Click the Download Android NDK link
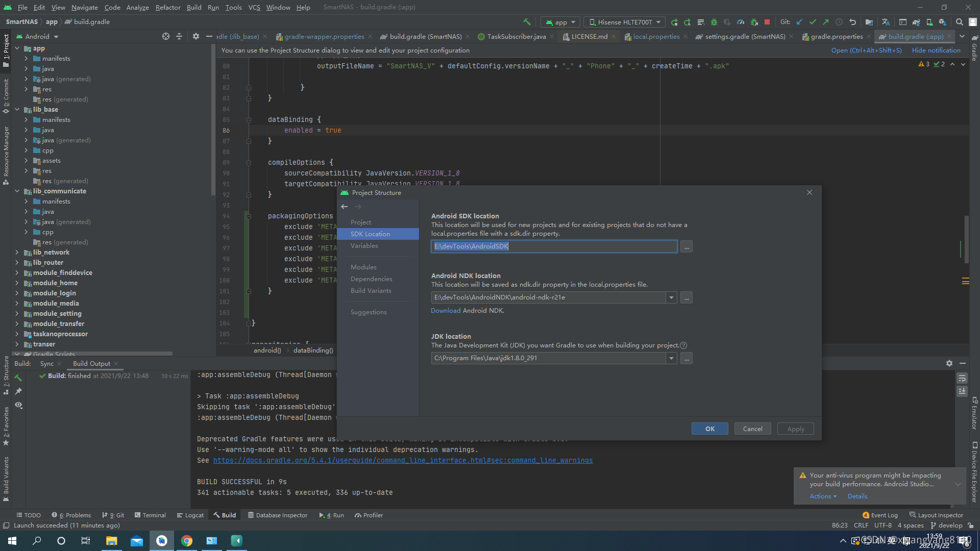The width and height of the screenshot is (980, 551). [x=445, y=310]
